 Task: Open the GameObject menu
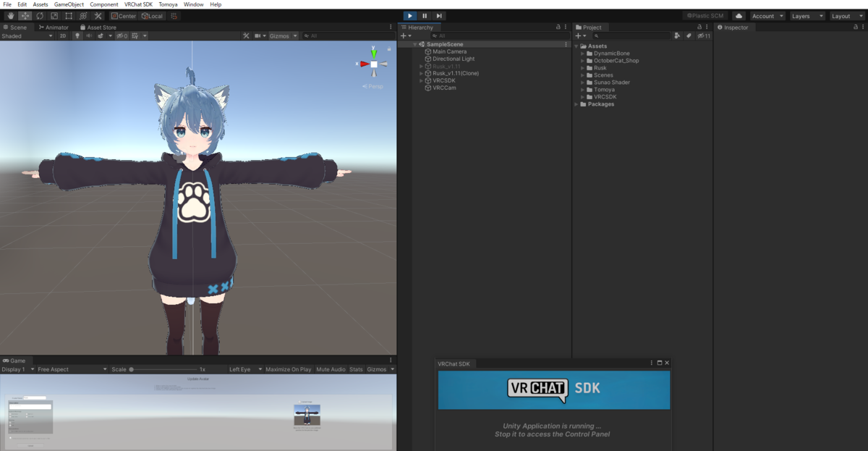tap(69, 4)
